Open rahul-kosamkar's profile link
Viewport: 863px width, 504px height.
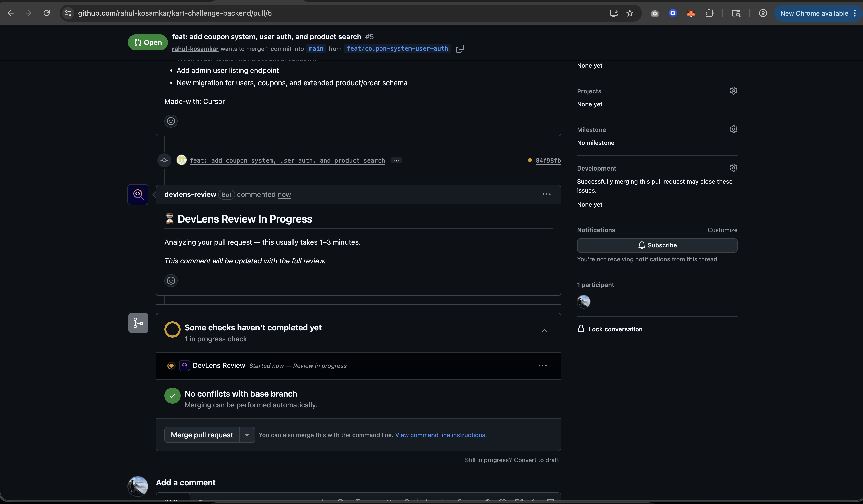(x=195, y=49)
